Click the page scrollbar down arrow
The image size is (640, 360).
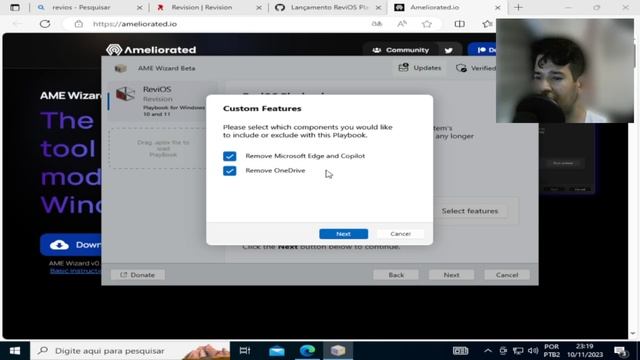click(633, 333)
